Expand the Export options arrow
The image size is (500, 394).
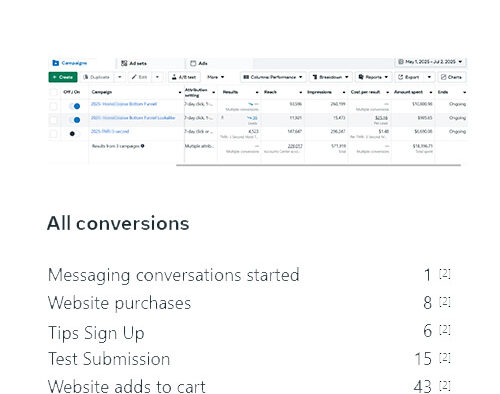point(429,77)
